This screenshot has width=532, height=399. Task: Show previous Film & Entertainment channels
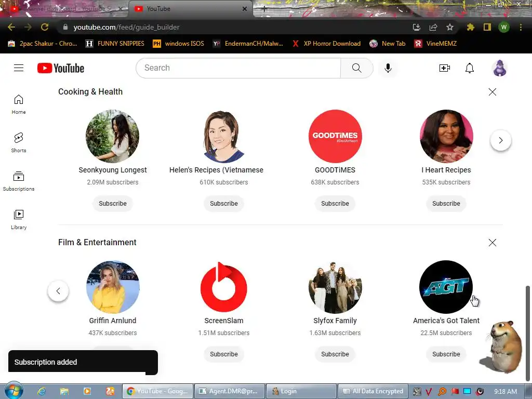(58, 291)
